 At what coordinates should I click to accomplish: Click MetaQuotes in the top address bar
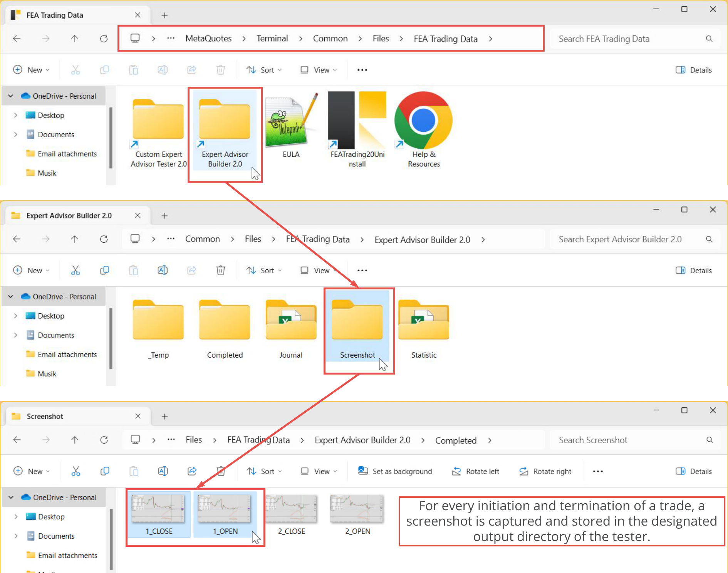208,39
